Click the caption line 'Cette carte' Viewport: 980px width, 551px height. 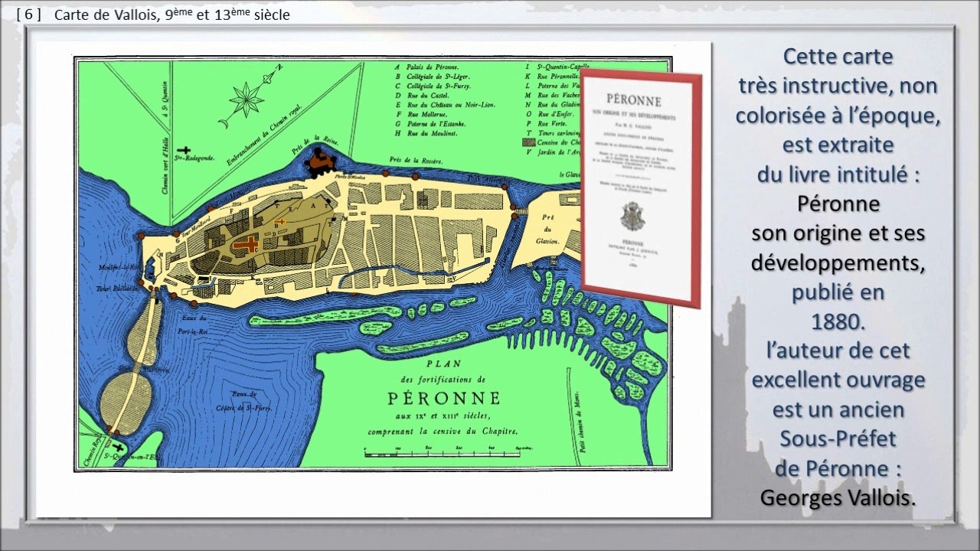(x=838, y=56)
